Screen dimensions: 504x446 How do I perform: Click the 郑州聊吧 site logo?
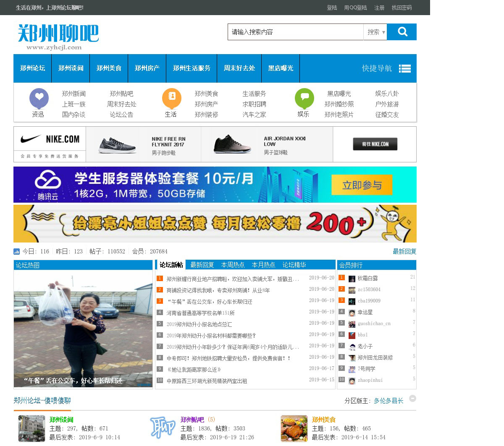[58, 37]
